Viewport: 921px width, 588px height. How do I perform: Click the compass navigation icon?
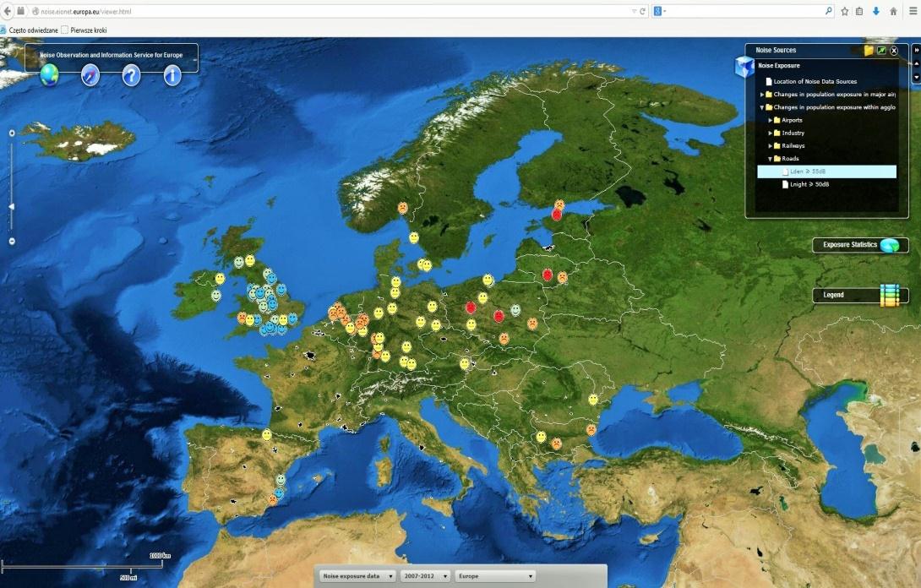[90, 75]
